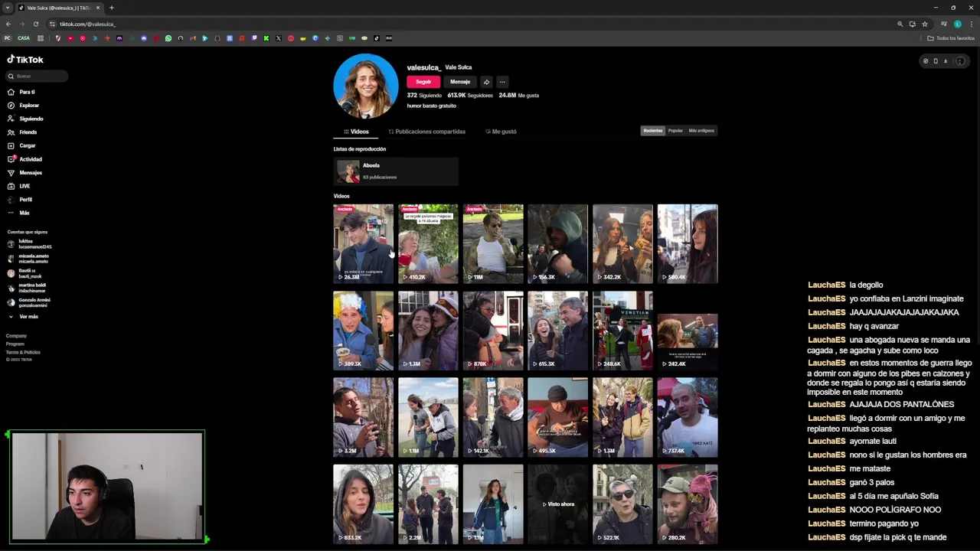
Task: Open a new browser tab
Action: point(112,8)
